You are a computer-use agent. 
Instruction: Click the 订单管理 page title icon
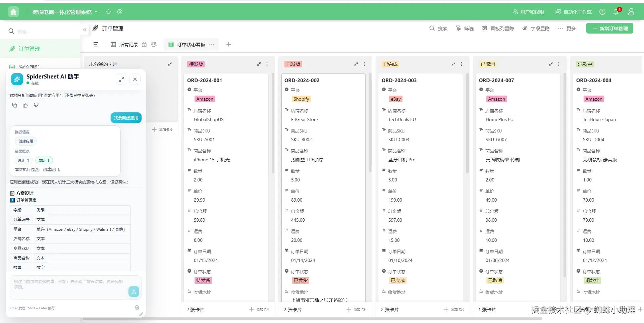click(x=96, y=28)
